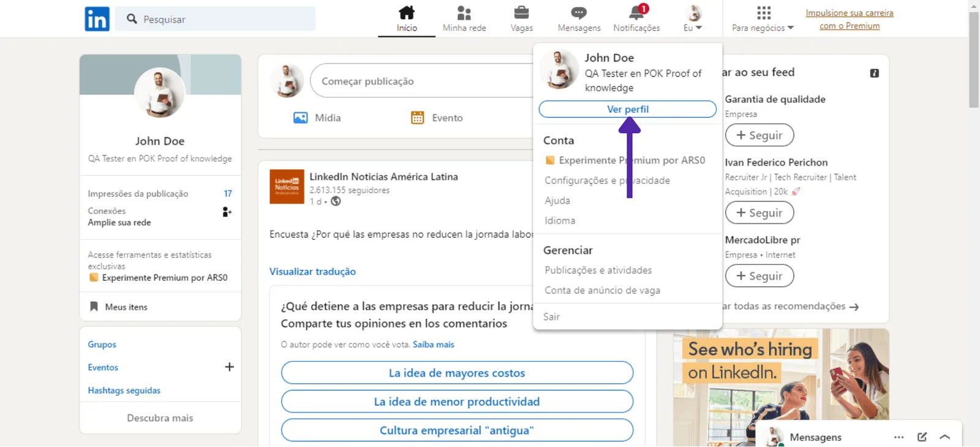Go to the Início home tab

[x=407, y=19]
